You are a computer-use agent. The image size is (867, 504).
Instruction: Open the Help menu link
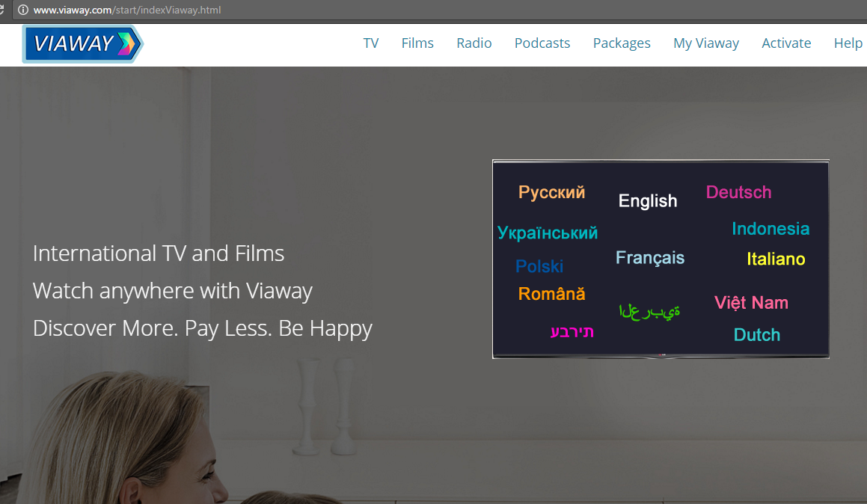(848, 43)
